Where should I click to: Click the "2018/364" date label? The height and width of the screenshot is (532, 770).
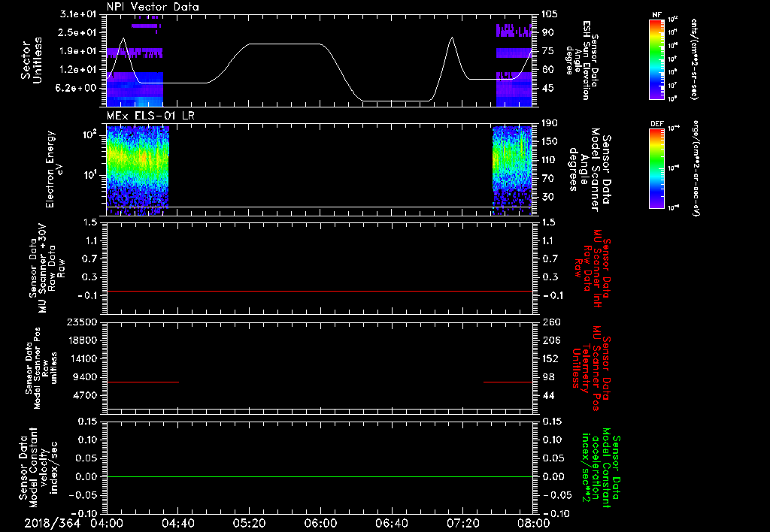(x=53, y=523)
